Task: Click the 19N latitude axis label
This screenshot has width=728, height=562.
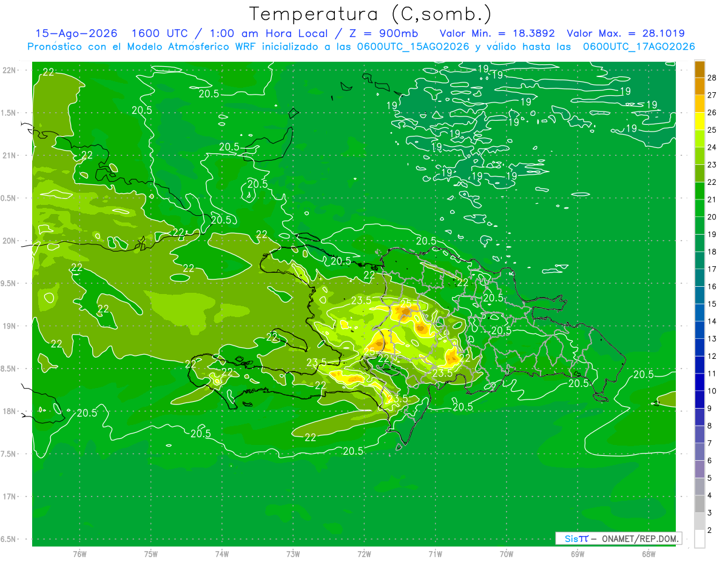Action: 9,326
